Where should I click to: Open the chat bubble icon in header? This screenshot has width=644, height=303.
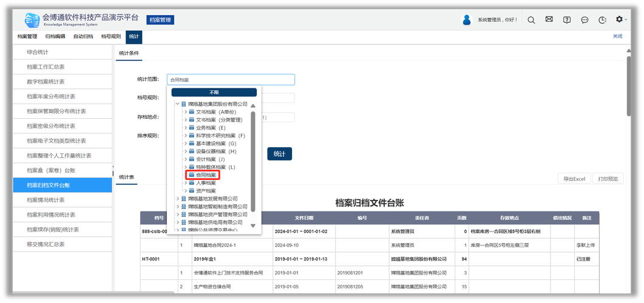pyautogui.click(x=585, y=19)
